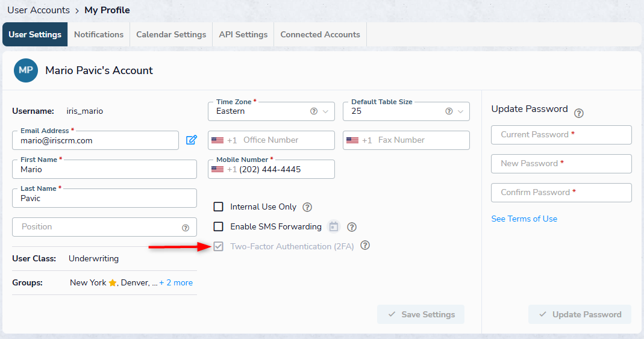Screen dimensions: 644x339
Task: Click the edit email address pencil icon
Action: click(192, 140)
